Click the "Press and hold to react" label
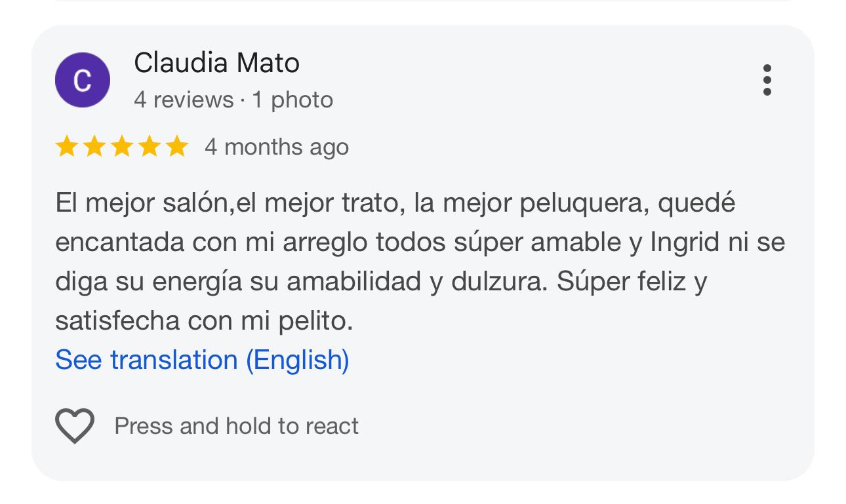Screen dimensions: 846x504 236,426
